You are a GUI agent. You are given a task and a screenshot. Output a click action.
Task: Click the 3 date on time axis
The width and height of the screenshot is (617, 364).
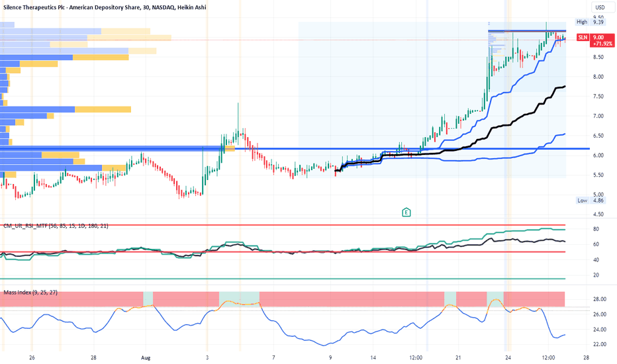tap(207, 357)
